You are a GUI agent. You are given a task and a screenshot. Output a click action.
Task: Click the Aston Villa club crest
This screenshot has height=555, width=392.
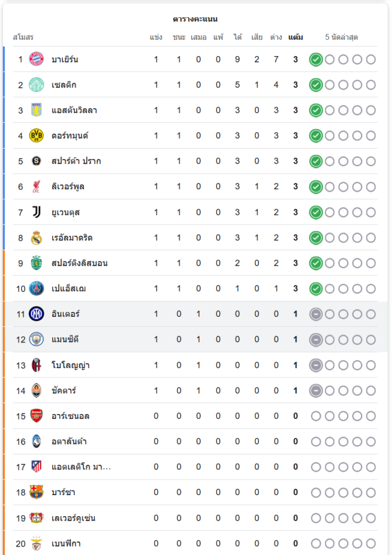36,110
